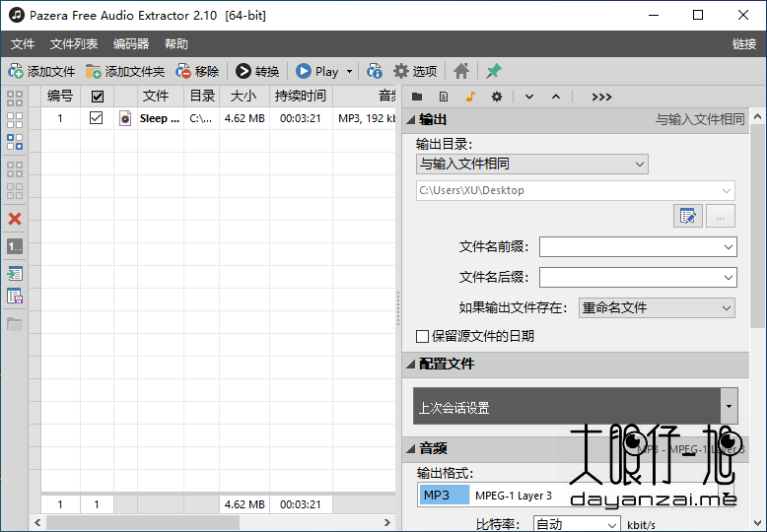767x532 pixels.
Task: Click the load-list icon with green arrow
Action: [15, 274]
